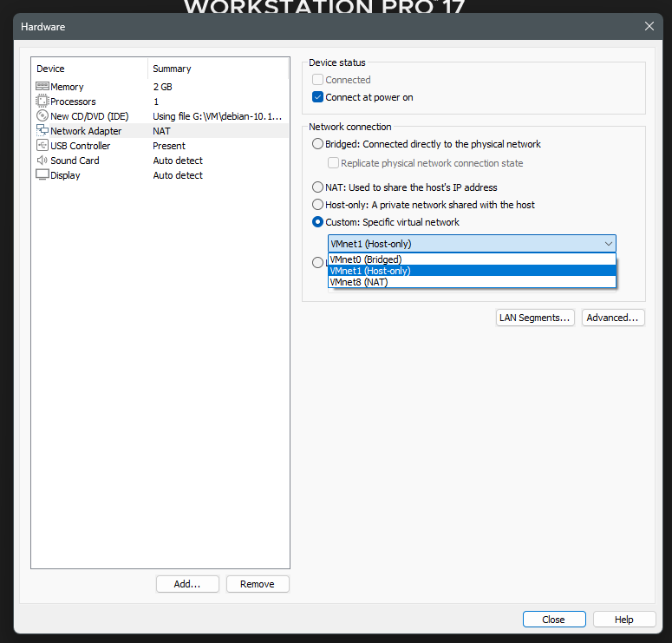The height and width of the screenshot is (643, 672).
Task: Uncheck Connect at power on
Action: pos(317,97)
